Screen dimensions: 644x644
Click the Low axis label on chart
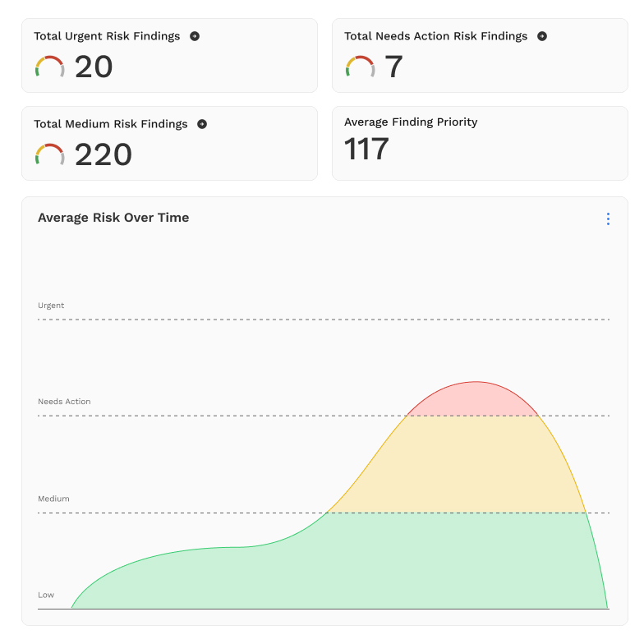[x=46, y=595]
